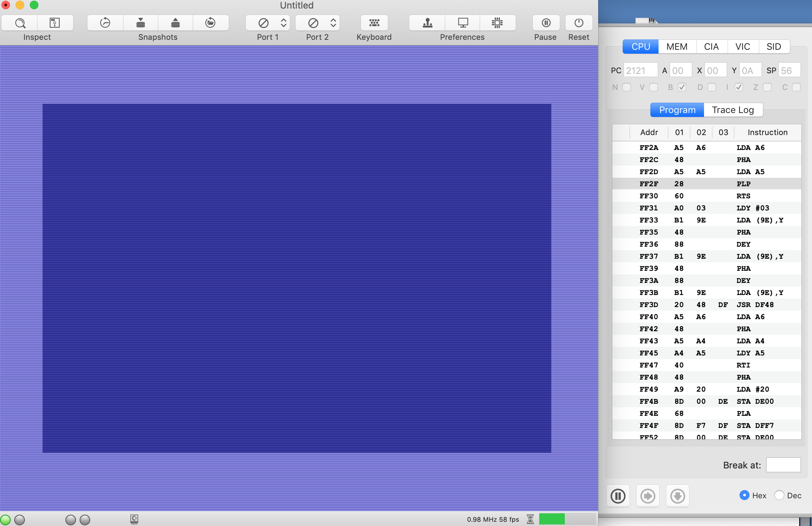Click the 0.98 MHz 58 fps readout

coord(493,519)
